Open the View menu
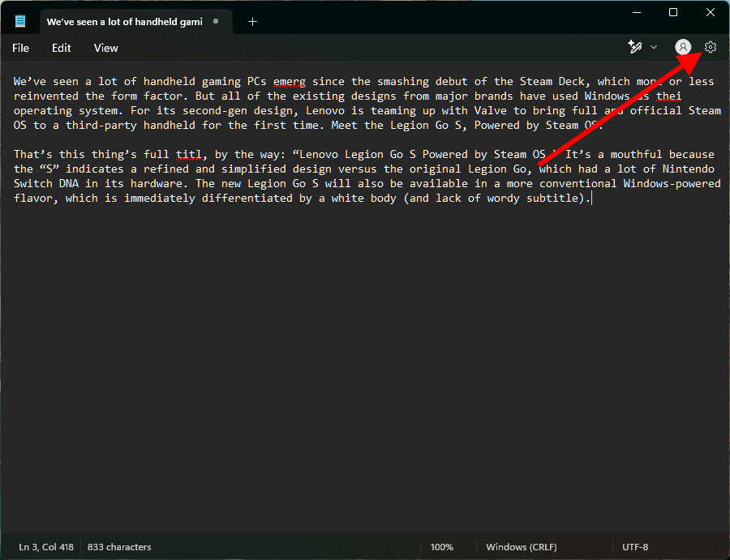The width and height of the screenshot is (730, 560). tap(106, 48)
